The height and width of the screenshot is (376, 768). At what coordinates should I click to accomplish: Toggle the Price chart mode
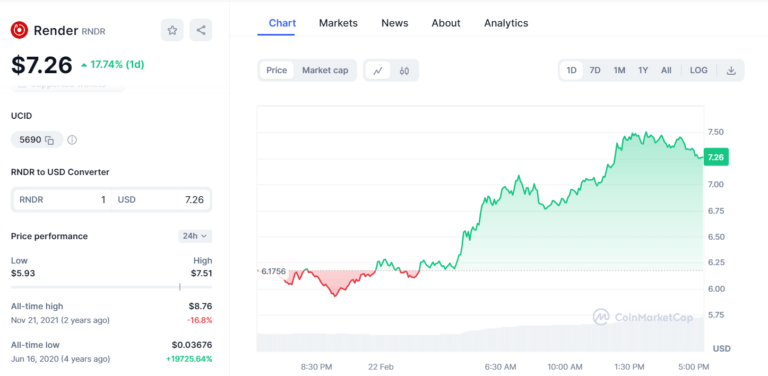(x=277, y=70)
